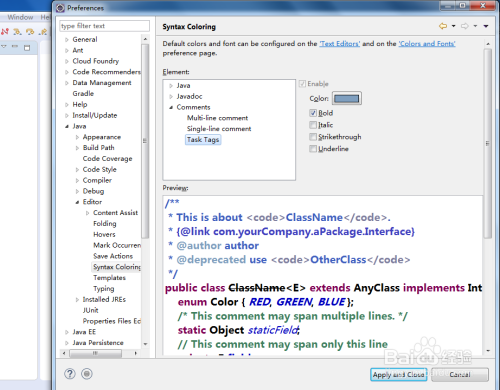This screenshot has width=500, height=390.
Task: Collapse the Java preferences tree node
Action: point(67,126)
